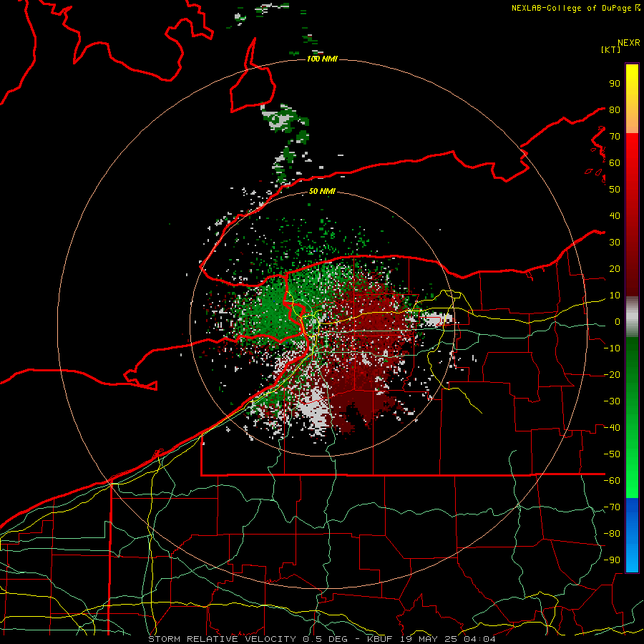Viewport: 644px width, 644px height.
Task: Click the 50 NMI range ring label
Action: click(x=322, y=191)
